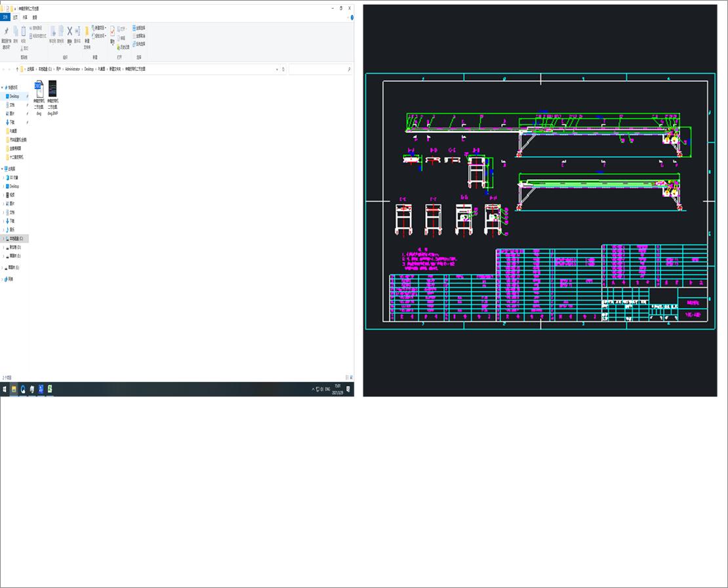Viewport: 728px width, 588px height.
Task: Select Local Disk (C:) in navigation pane
Action: [16, 239]
